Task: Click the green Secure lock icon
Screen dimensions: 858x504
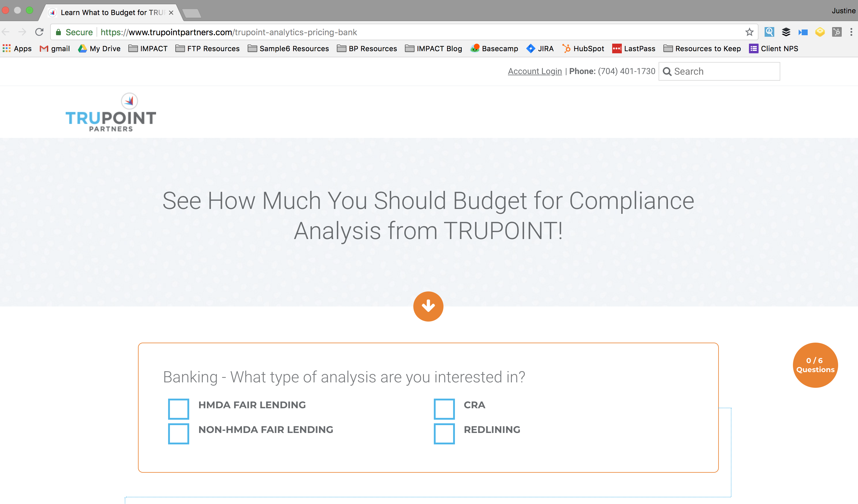Action: tap(58, 32)
